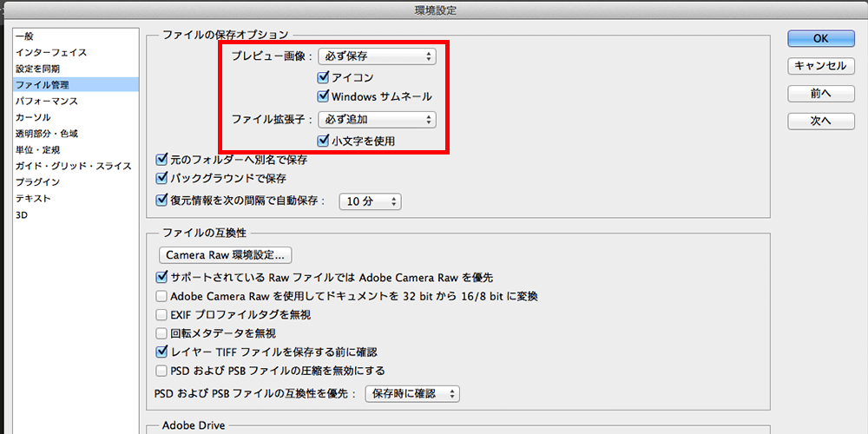
Task: Enable 回転メタデータを無視 checkbox
Action: click(161, 333)
